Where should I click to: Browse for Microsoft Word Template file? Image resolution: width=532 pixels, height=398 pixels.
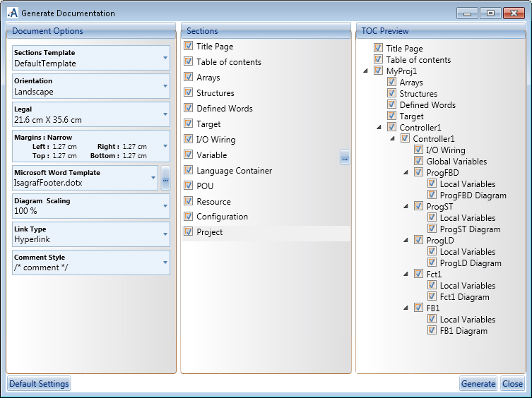pos(165,178)
